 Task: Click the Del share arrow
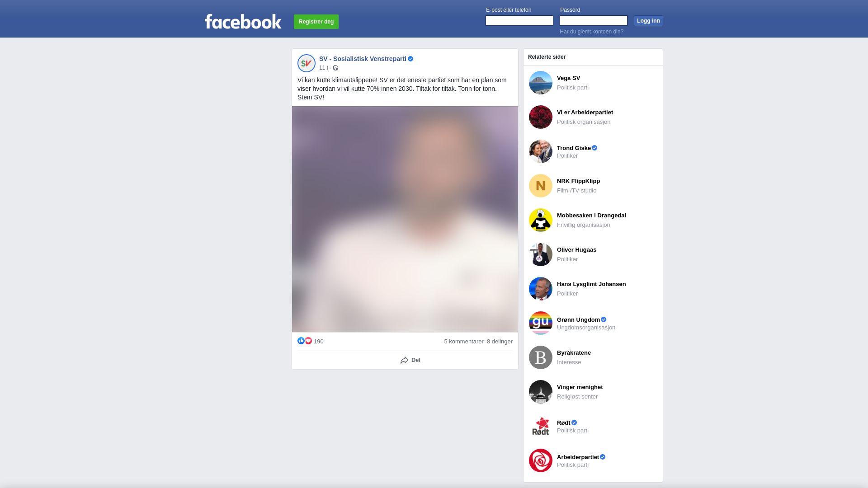coord(405,360)
